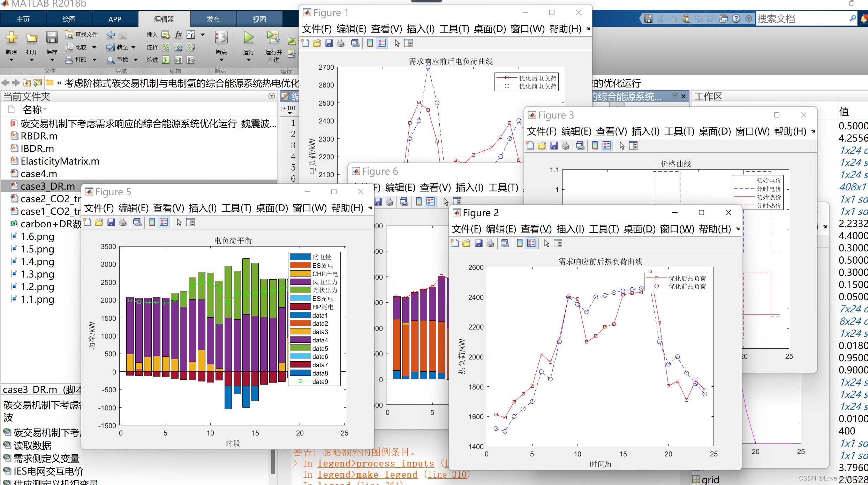Open the file RBDR.m in folder list
The width and height of the screenshot is (868, 485).
point(39,136)
